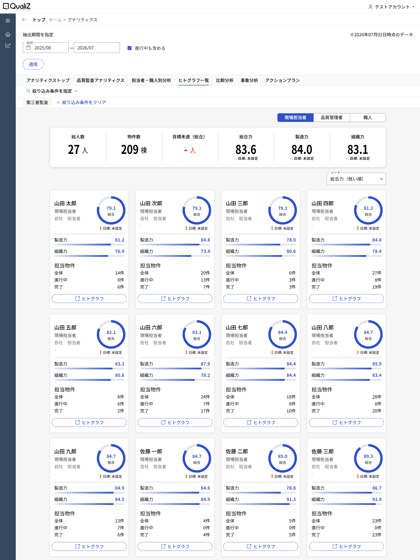The height and width of the screenshot is (560, 420).
Task: Switch to the 比較分析 tab
Action: click(x=224, y=80)
